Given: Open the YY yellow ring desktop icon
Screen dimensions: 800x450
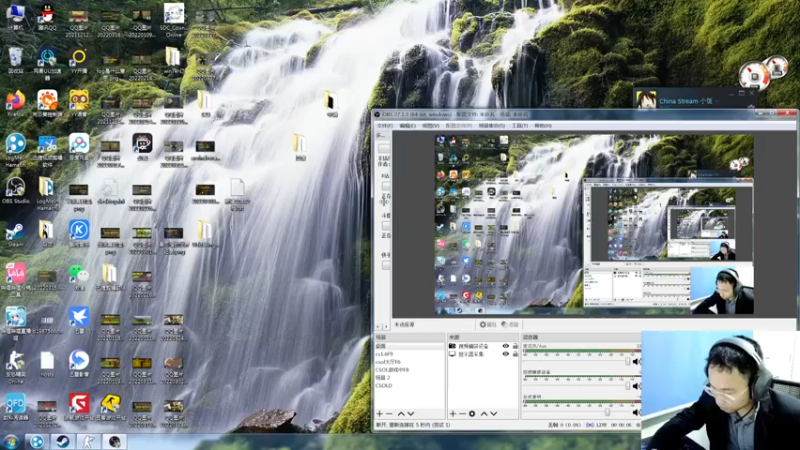Looking at the screenshot, I should 79,59.
